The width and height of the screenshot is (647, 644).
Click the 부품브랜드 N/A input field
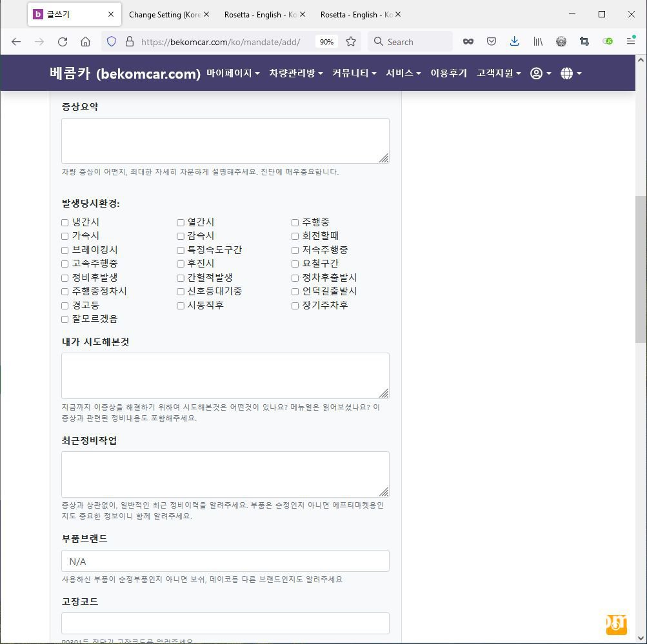pos(225,561)
